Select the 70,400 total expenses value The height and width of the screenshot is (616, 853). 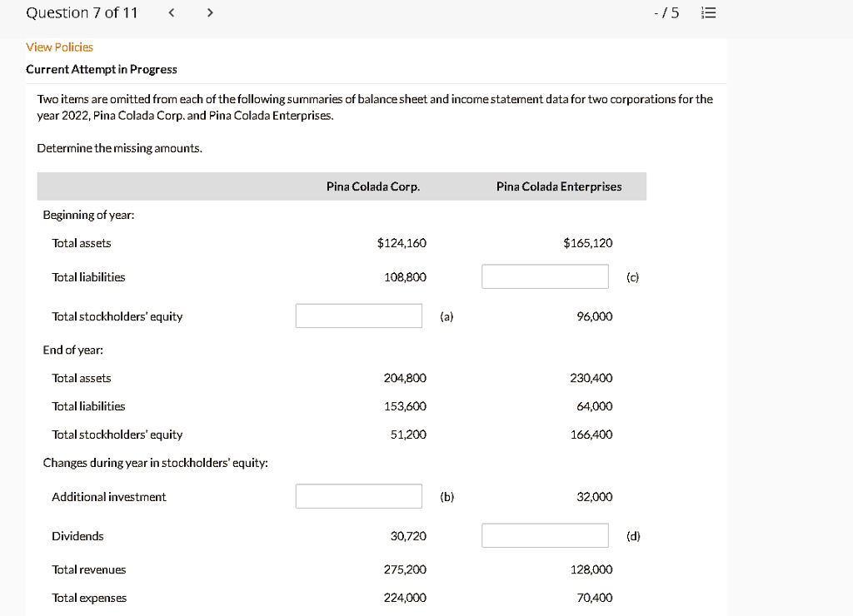coord(595,598)
